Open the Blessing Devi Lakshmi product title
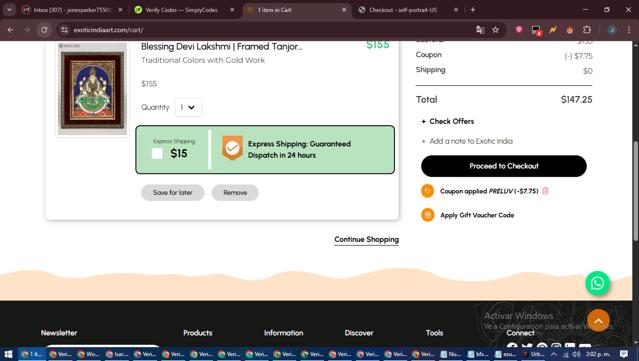Screen dimensions: 639x361 pos(222,46)
